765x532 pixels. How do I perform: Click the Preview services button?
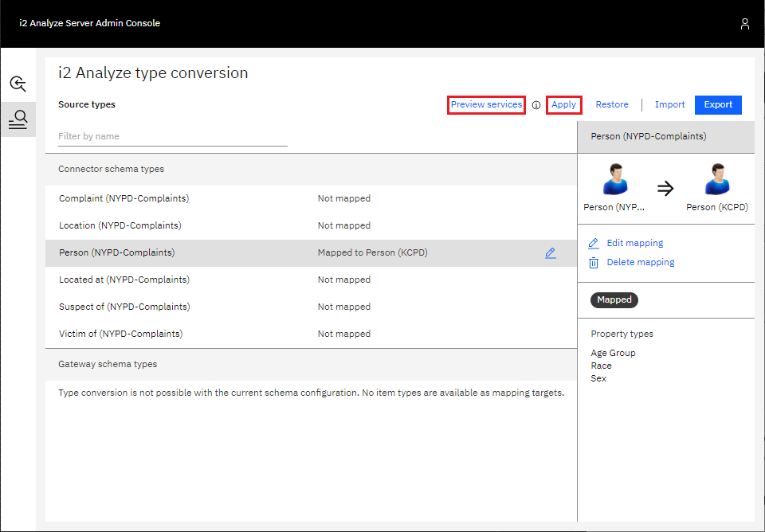tap(486, 104)
